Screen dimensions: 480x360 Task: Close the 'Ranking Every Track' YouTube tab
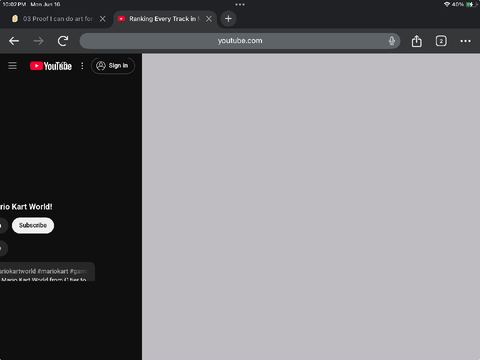(209, 19)
